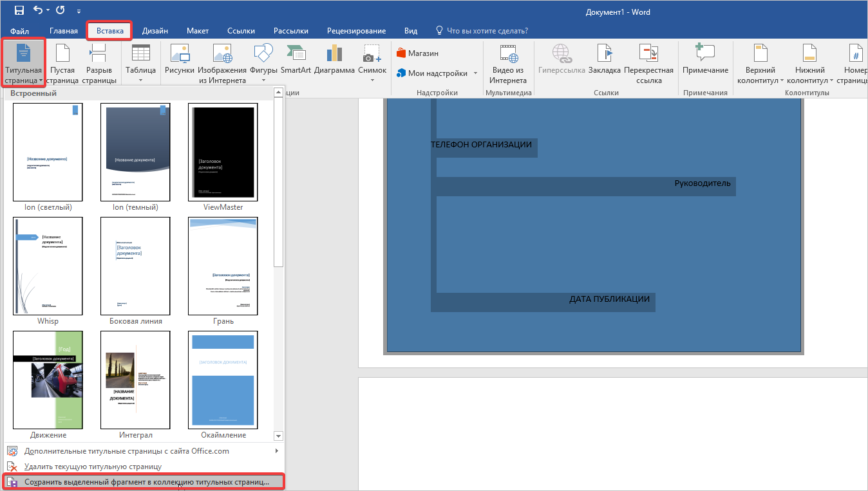Click the Save icon in quick access toolbar
Viewport: 868px width, 491px height.
click(x=19, y=10)
